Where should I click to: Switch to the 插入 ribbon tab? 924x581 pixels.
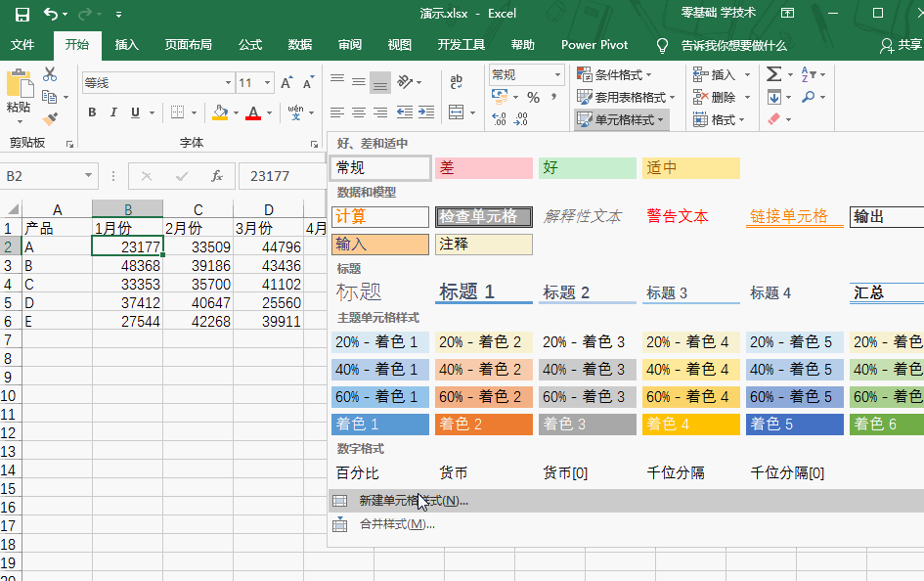point(127,45)
